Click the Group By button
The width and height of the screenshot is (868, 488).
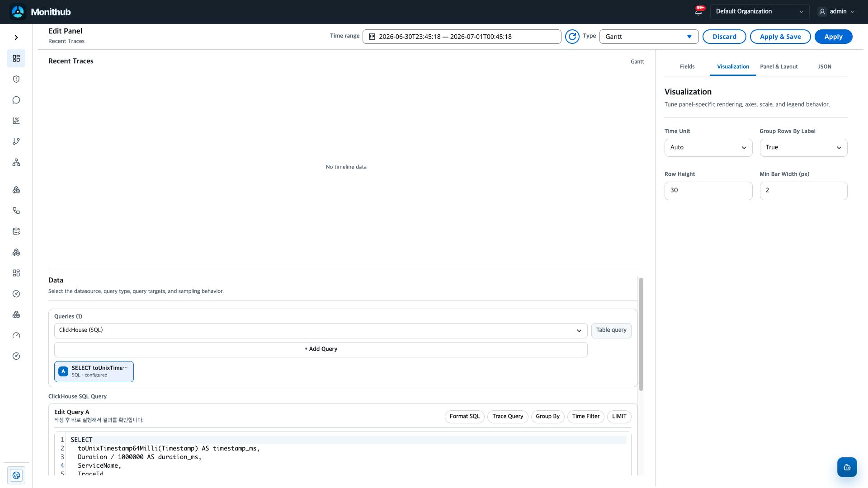pos(547,417)
